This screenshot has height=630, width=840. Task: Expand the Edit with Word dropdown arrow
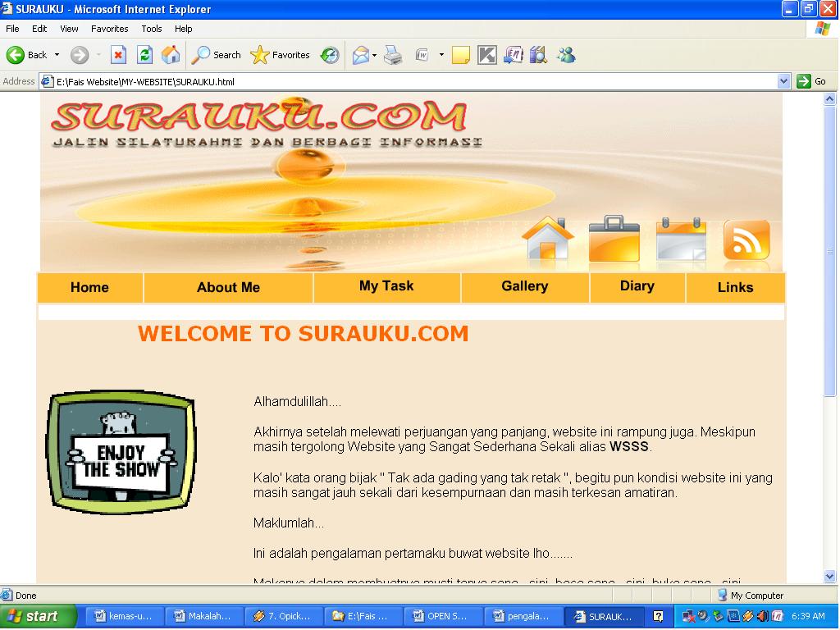coord(441,55)
